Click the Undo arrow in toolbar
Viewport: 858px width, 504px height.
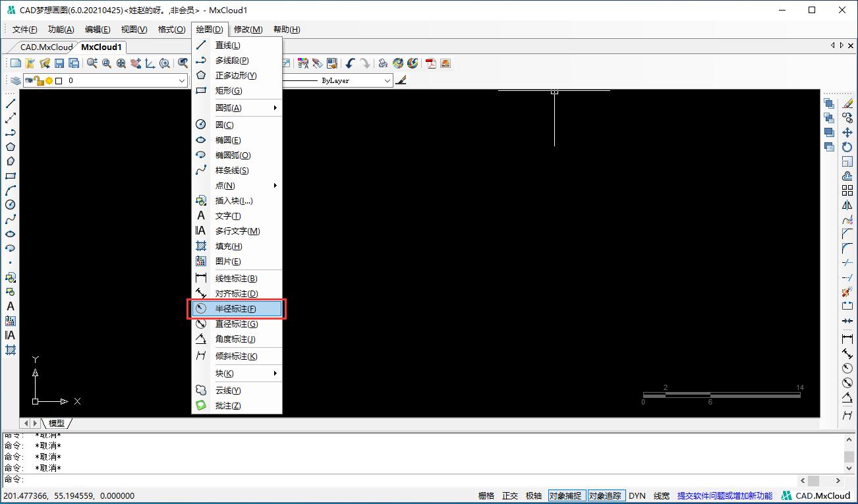pos(350,63)
